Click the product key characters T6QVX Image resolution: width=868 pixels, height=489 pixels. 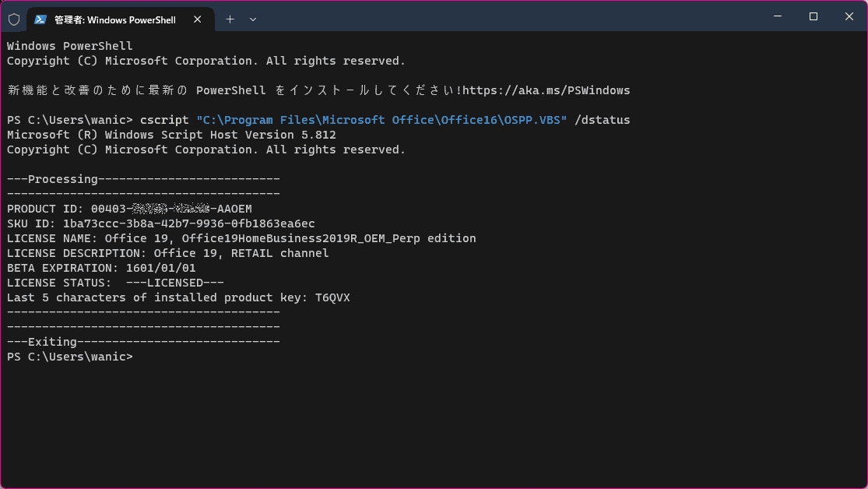332,298
